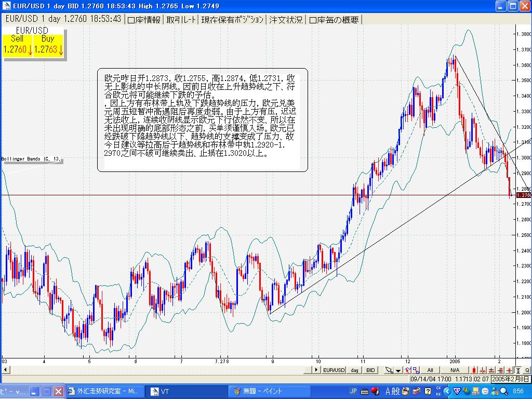
Task: Click the BID price type button
Action: point(370,370)
